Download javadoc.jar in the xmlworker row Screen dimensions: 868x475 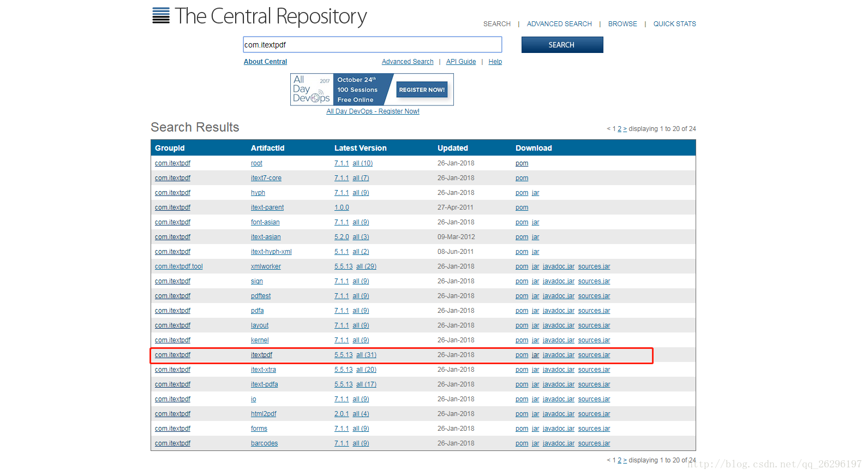[559, 266]
